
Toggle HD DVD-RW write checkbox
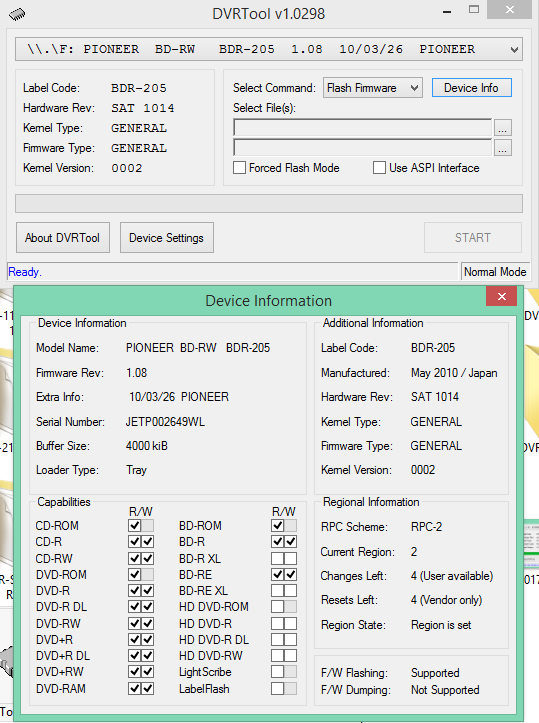tap(290, 656)
